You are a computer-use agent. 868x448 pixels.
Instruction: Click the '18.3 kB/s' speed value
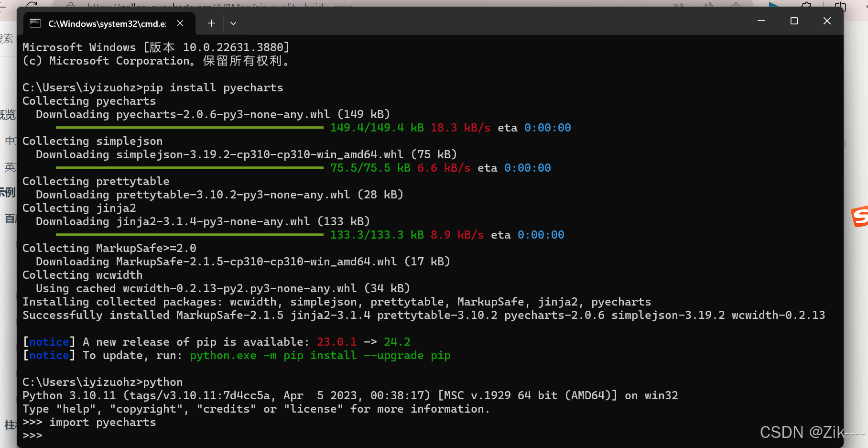[461, 128]
